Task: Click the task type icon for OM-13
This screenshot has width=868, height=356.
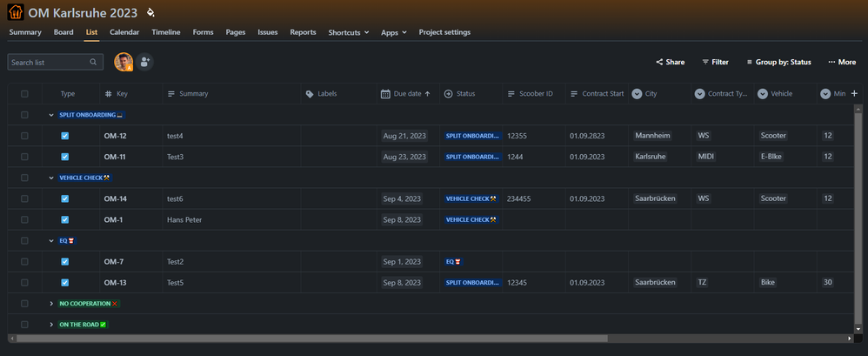Action: [64, 283]
